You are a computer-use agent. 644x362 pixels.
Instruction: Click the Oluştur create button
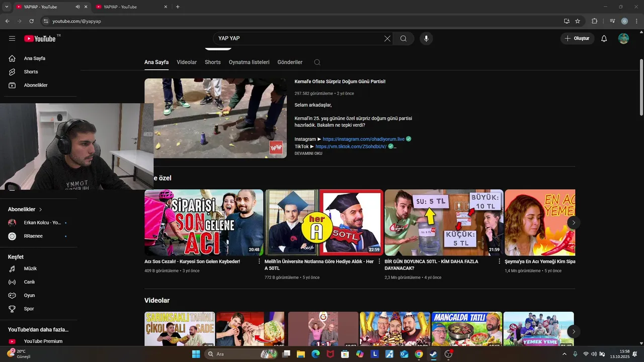(x=578, y=39)
